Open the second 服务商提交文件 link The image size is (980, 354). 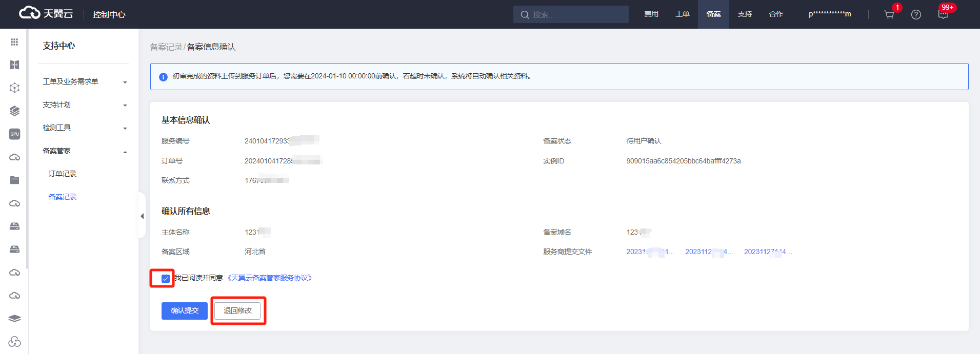(x=709, y=252)
